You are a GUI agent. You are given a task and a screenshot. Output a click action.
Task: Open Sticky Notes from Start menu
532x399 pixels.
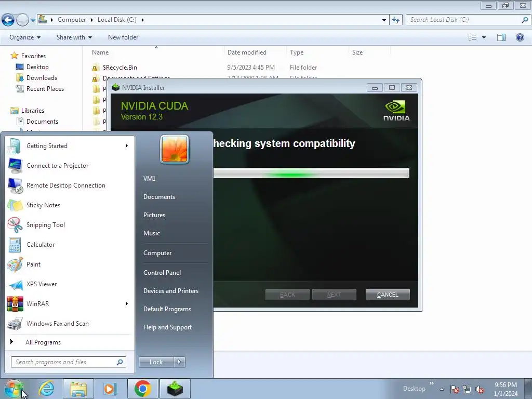70,205
